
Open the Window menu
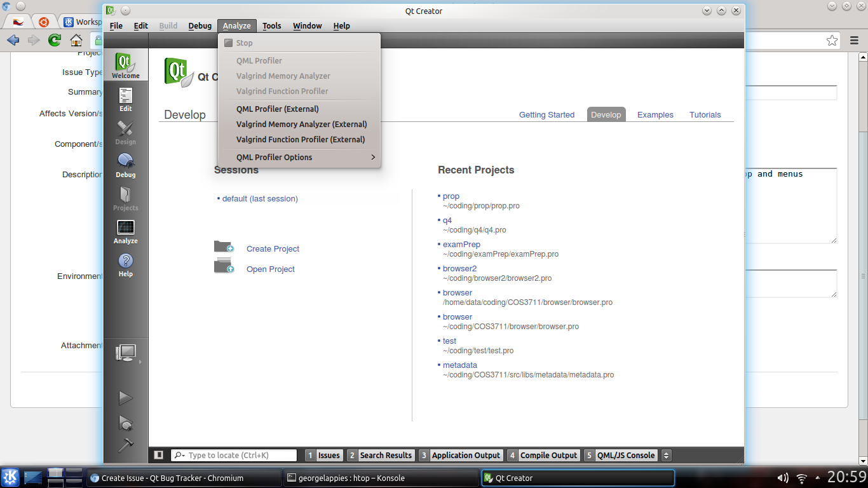tap(308, 25)
